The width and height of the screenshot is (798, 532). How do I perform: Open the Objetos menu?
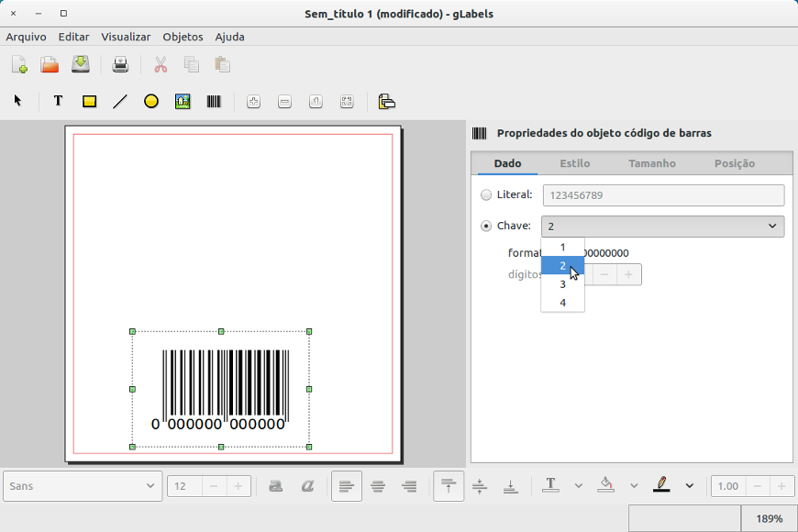tap(183, 38)
